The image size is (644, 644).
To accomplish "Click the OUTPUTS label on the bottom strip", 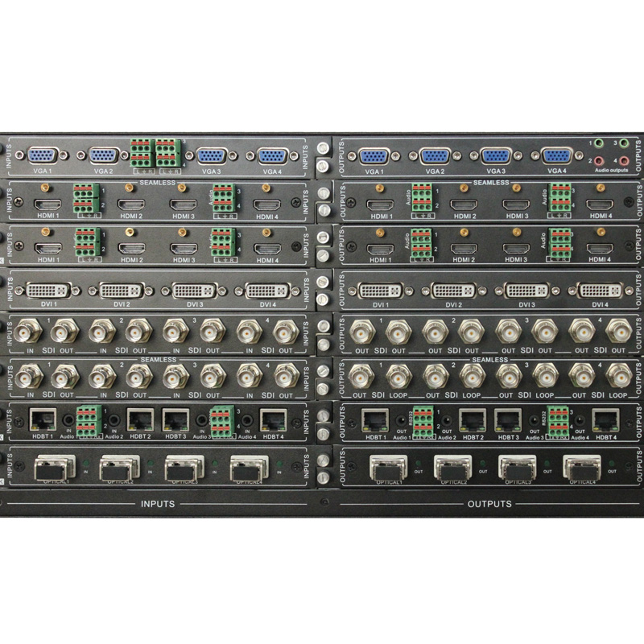I will [489, 504].
